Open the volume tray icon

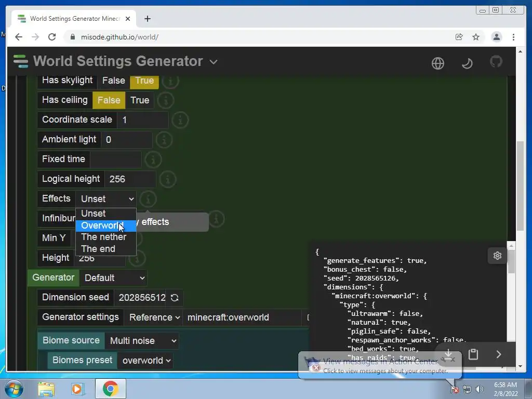tap(479, 389)
